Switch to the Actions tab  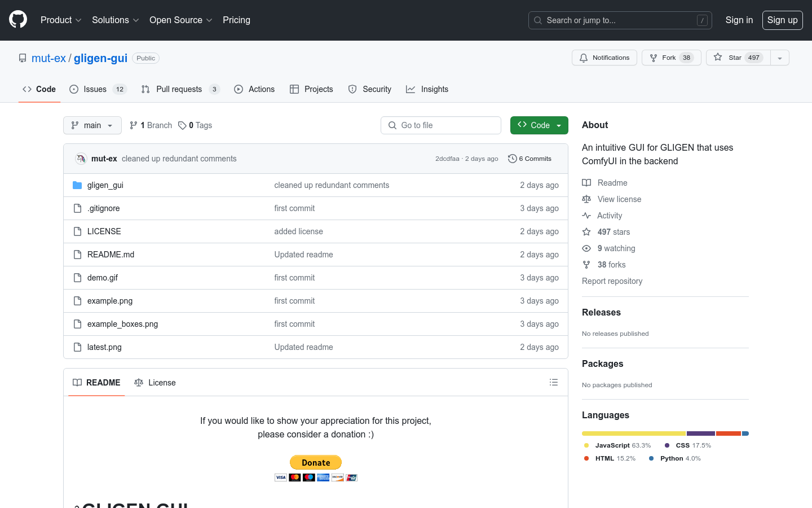254,89
